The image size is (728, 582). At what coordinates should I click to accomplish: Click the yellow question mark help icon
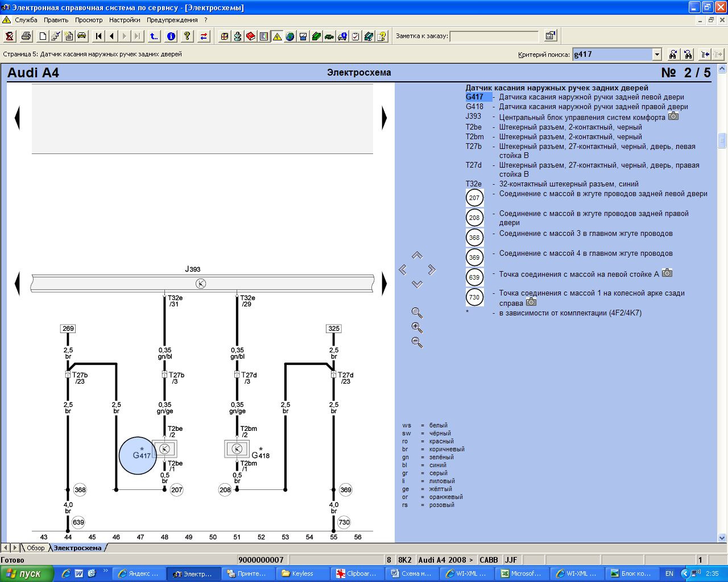tap(187, 36)
